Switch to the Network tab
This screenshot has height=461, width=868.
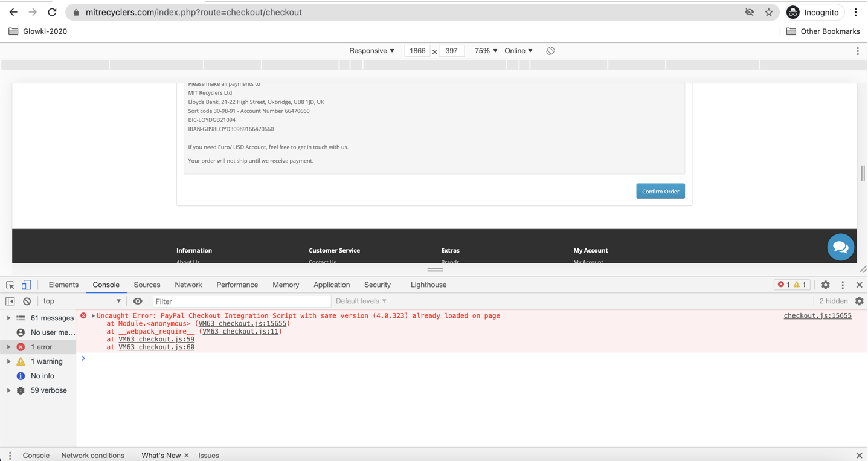[x=188, y=285]
